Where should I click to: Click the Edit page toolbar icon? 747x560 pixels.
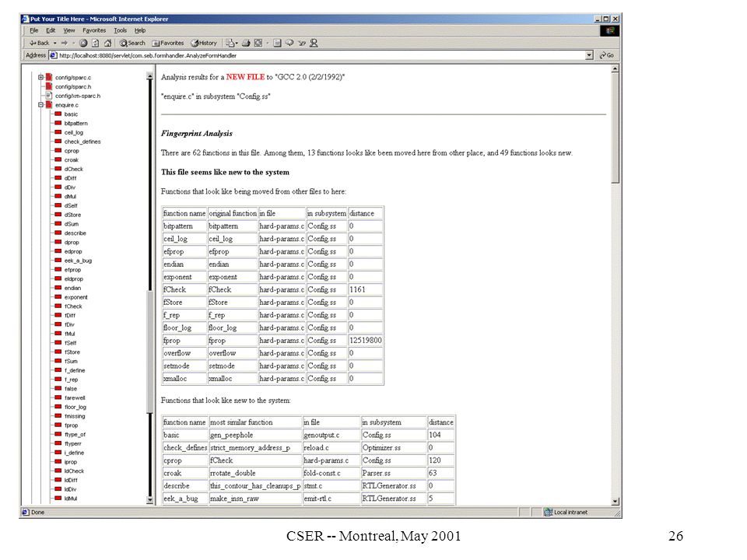click(258, 43)
